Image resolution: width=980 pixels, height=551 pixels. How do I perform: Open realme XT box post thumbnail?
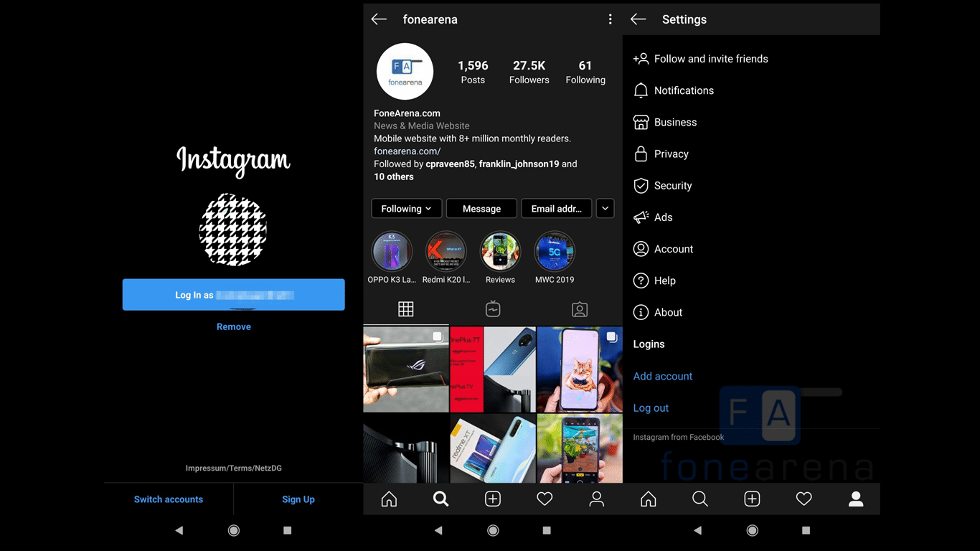click(493, 448)
